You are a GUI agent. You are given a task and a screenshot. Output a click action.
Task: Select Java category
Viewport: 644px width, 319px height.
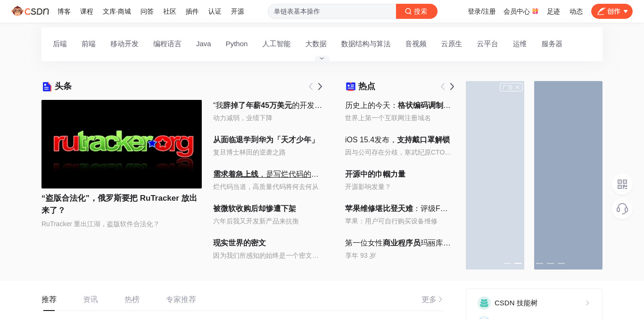click(x=204, y=44)
